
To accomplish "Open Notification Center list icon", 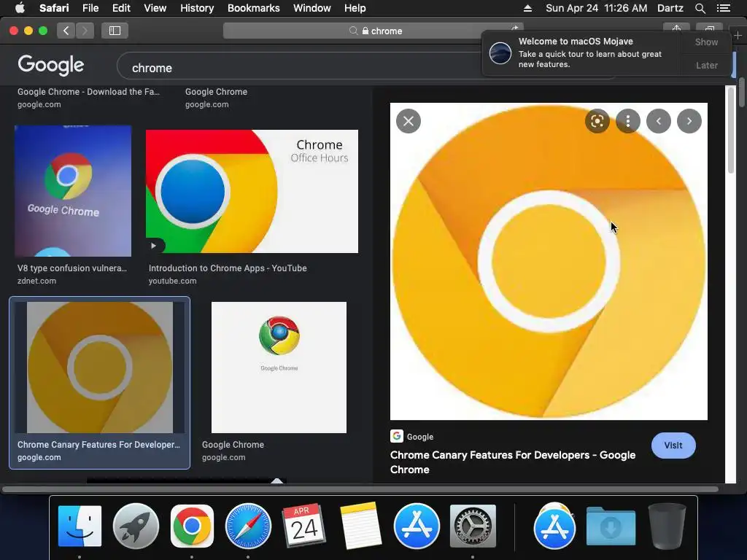I will pyautogui.click(x=723, y=8).
